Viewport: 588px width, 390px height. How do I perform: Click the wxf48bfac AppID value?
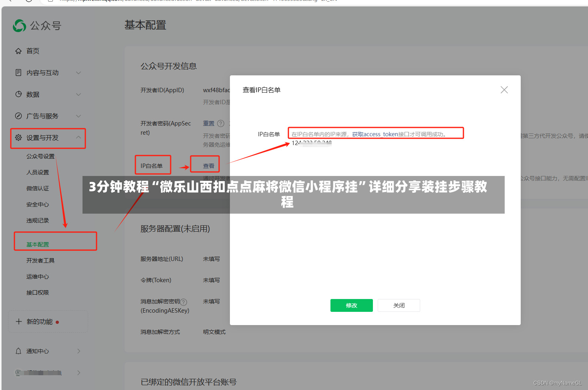pyautogui.click(x=216, y=90)
